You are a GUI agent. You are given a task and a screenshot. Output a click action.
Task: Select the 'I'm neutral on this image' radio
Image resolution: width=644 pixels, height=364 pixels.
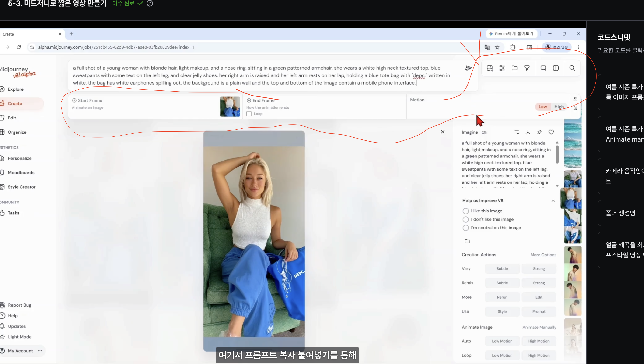point(465,228)
